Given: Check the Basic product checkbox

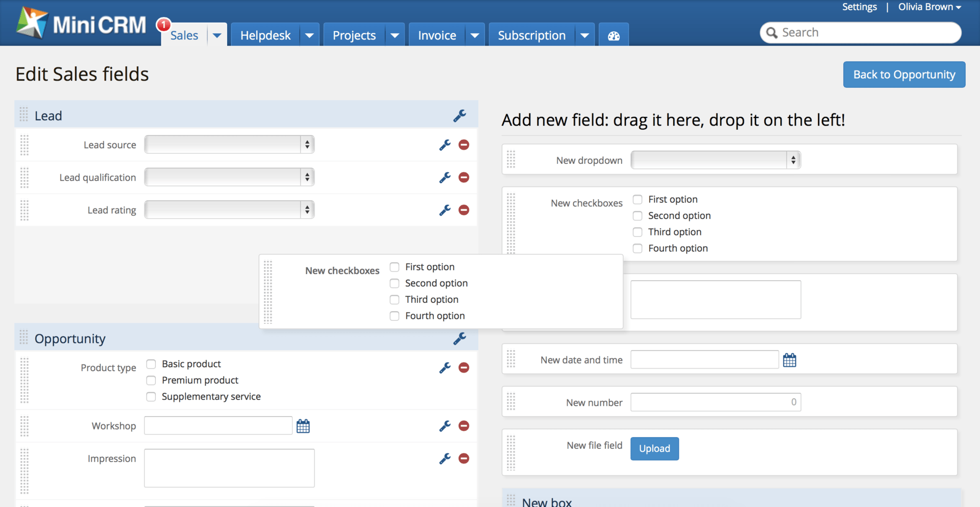Looking at the screenshot, I should point(151,364).
